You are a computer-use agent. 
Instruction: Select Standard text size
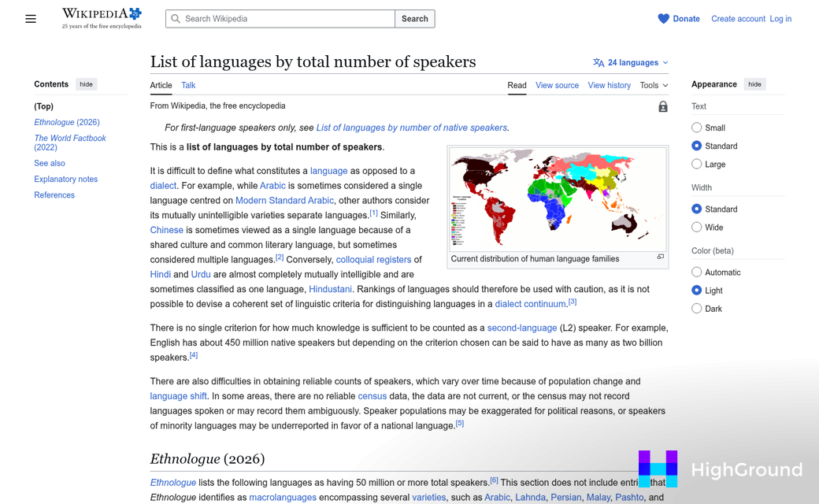tap(696, 146)
